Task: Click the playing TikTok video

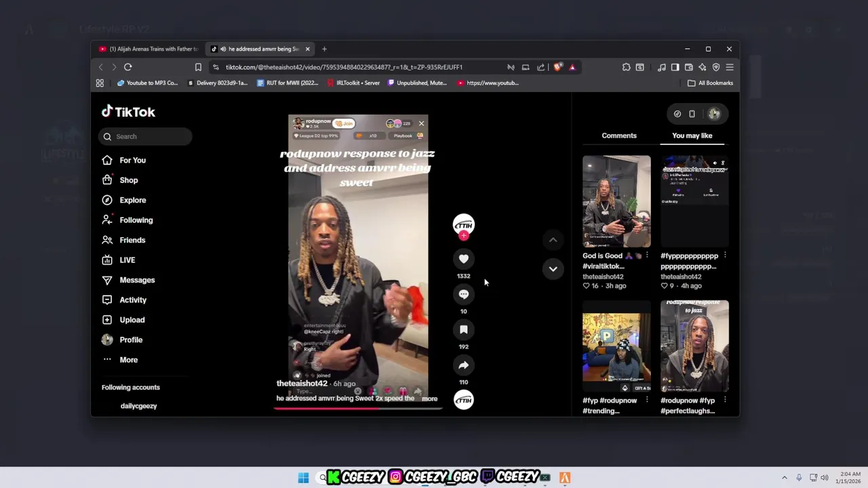Action: coord(358,258)
